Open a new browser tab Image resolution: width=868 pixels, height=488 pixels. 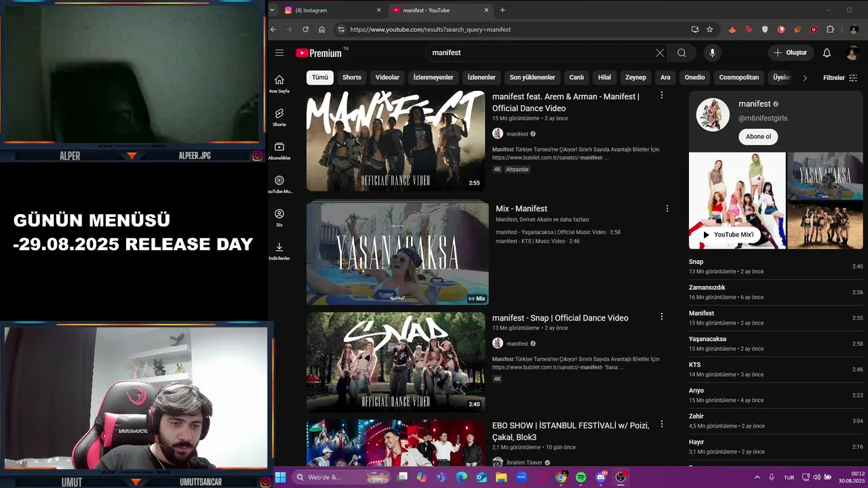(502, 10)
